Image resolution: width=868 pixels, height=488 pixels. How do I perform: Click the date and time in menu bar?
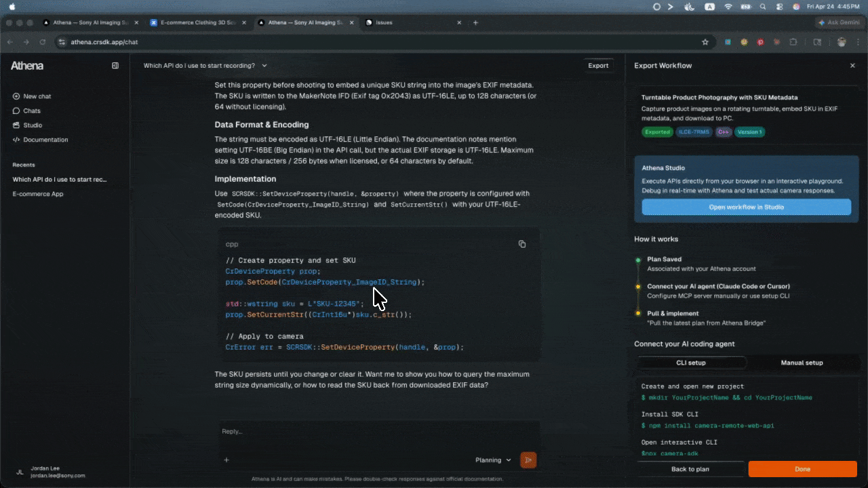coord(833,6)
